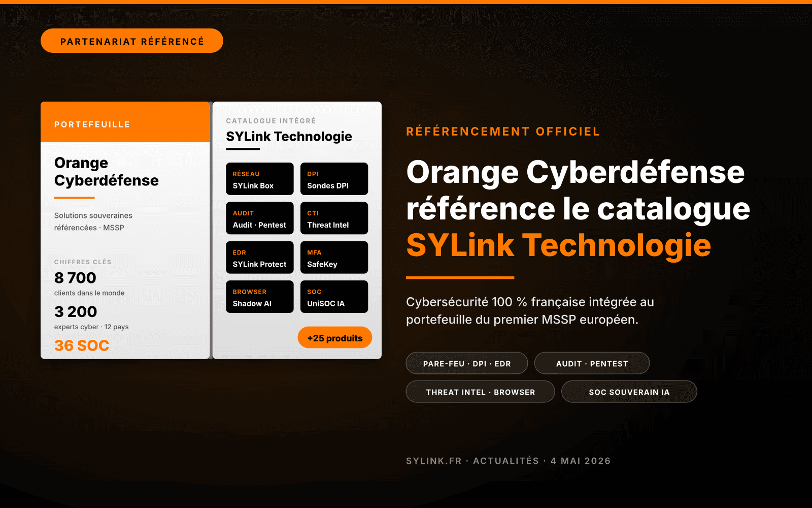812x508 pixels.
Task: Click 'clients dans le monde' caption
Action: pos(89,293)
